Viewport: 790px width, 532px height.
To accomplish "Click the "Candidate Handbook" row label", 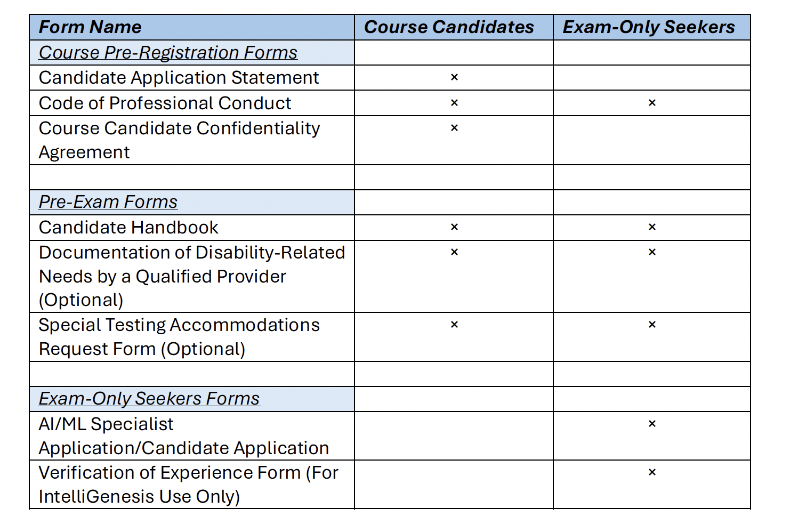I will (x=128, y=228).
